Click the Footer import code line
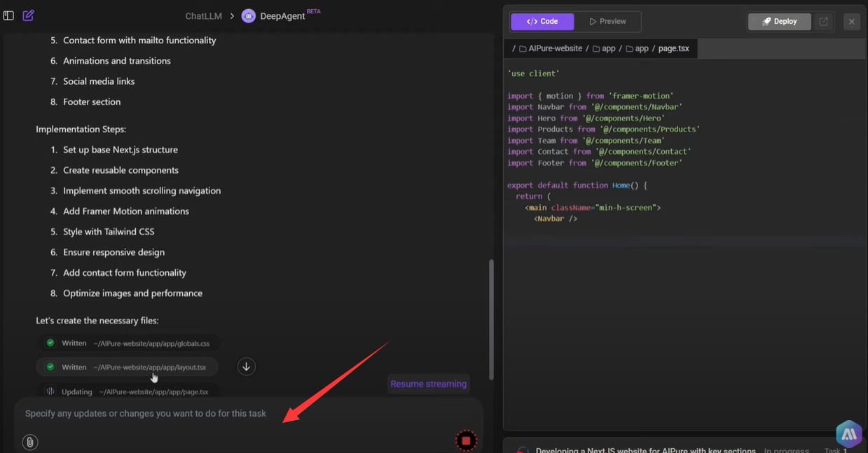 [x=595, y=163]
